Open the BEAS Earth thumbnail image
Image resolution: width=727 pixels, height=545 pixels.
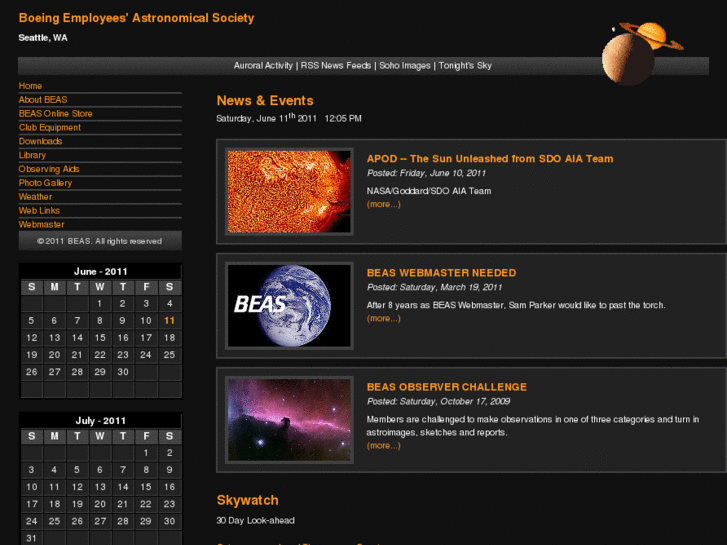[x=289, y=306]
